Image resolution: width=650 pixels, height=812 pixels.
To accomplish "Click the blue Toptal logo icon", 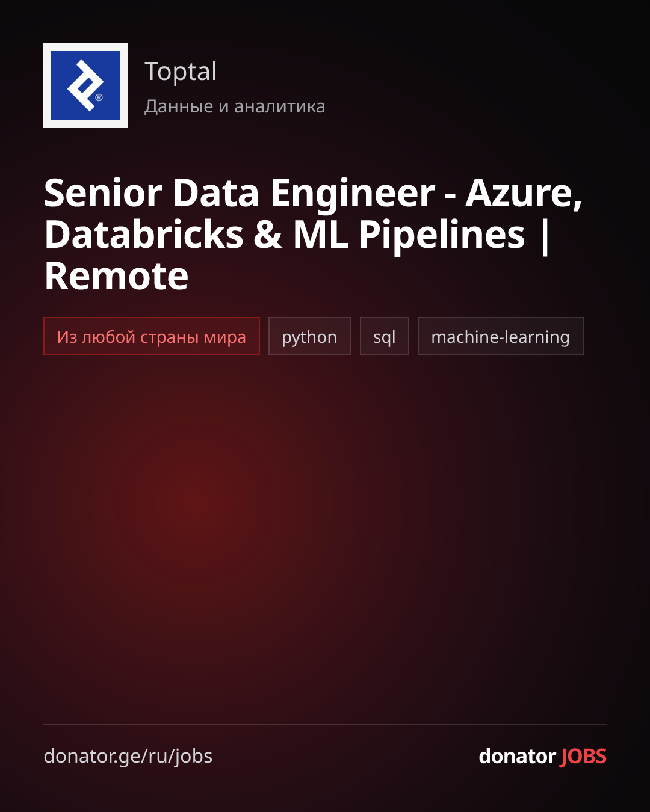I will (85, 85).
